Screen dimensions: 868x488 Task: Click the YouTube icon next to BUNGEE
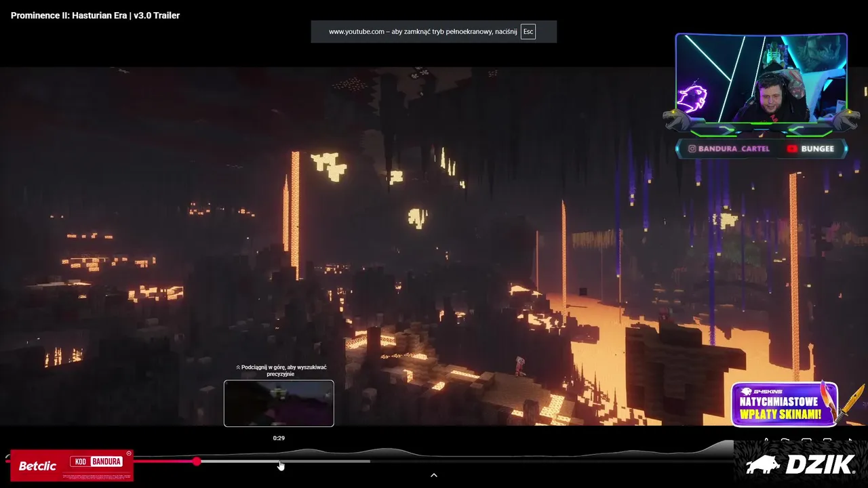[x=792, y=148]
